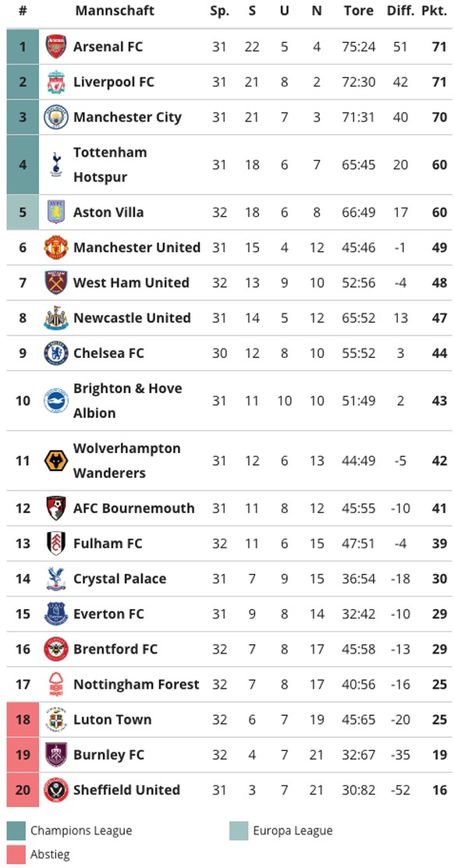Screen dimensions: 454x868
Task: Open the Aston Villa team link
Action: coord(108,212)
